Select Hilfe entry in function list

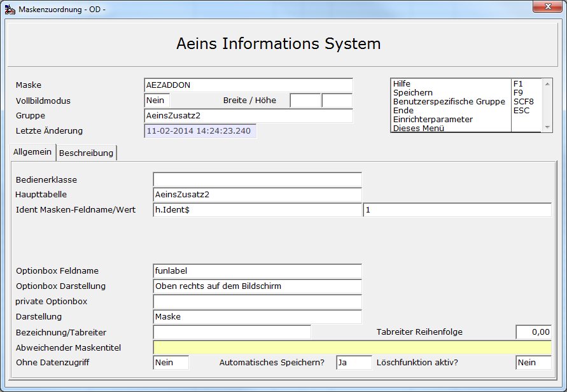(x=402, y=83)
